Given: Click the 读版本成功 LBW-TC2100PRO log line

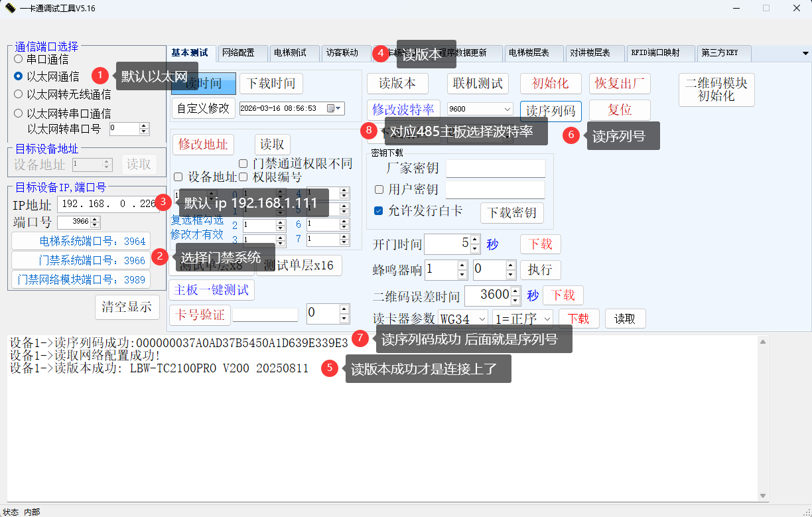Looking at the screenshot, I should pyautogui.click(x=159, y=368).
